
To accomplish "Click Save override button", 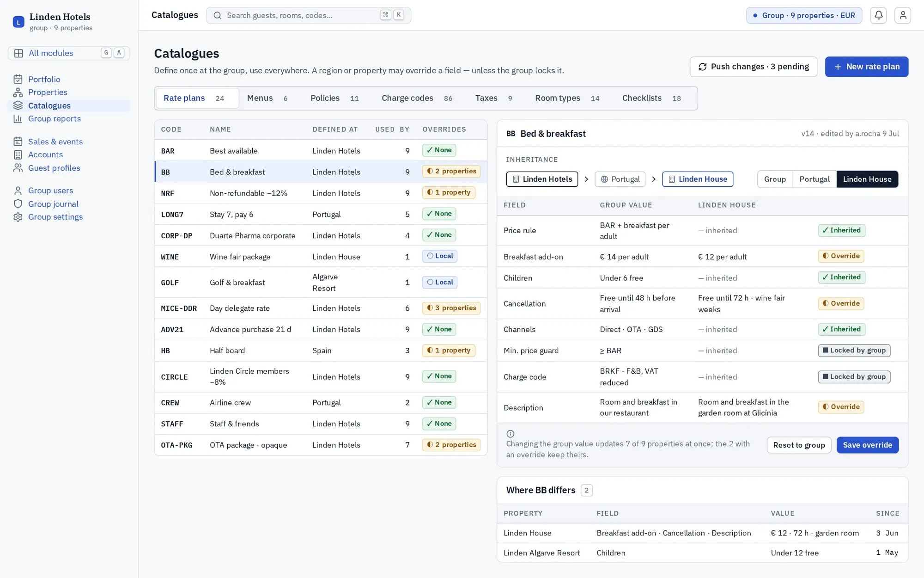I will pos(867,445).
